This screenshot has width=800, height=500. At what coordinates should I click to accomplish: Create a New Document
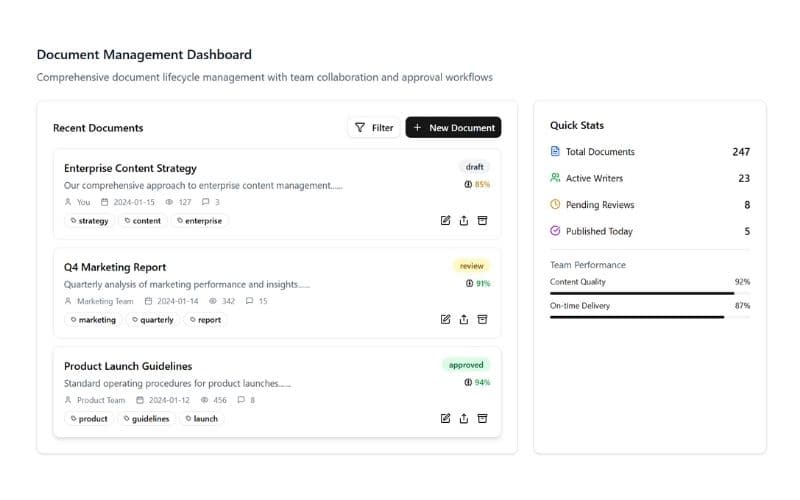coord(453,128)
